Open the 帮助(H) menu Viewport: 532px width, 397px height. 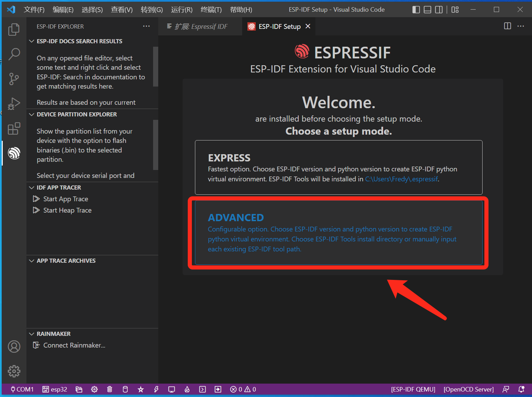click(241, 10)
